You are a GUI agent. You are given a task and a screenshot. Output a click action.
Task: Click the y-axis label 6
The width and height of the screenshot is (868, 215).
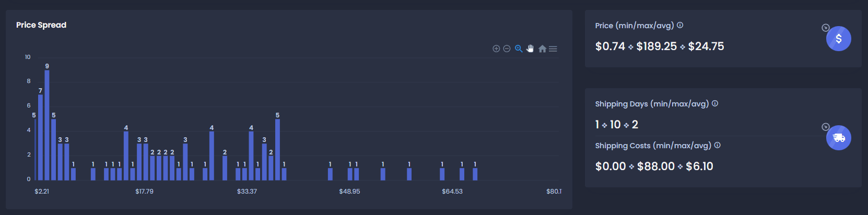point(29,105)
